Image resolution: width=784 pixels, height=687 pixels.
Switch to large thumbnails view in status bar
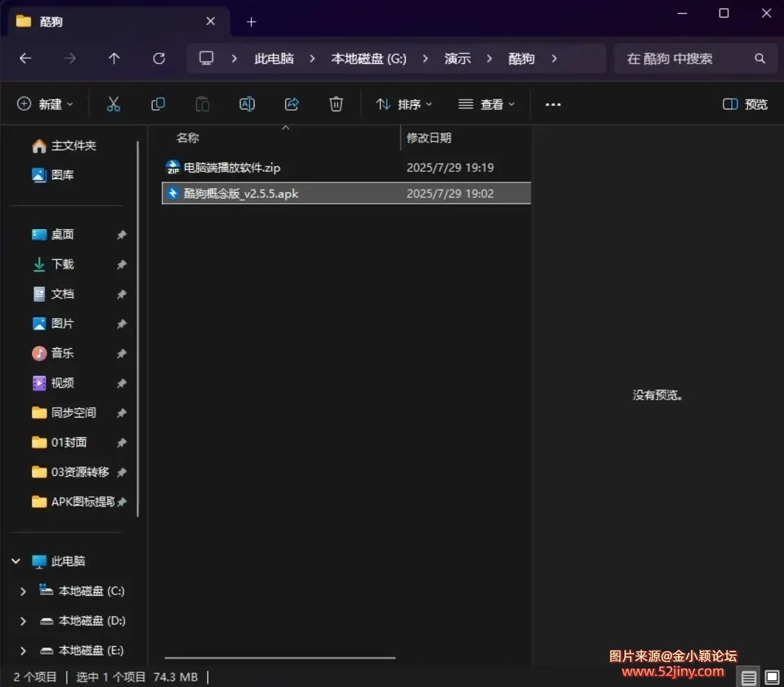(x=771, y=677)
